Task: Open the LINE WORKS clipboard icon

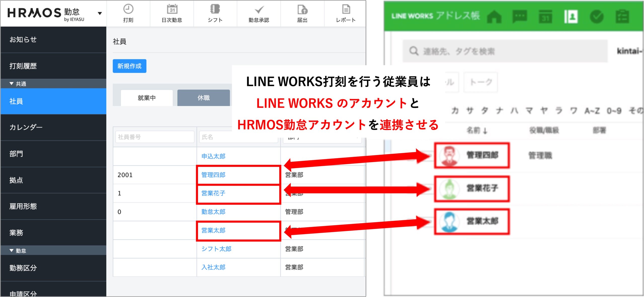Action: tap(622, 17)
